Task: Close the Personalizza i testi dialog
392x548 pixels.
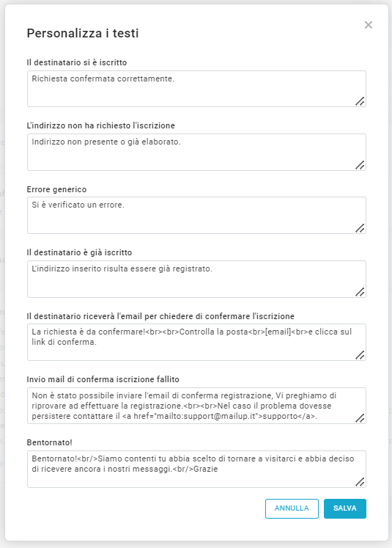Action: pos(369,25)
